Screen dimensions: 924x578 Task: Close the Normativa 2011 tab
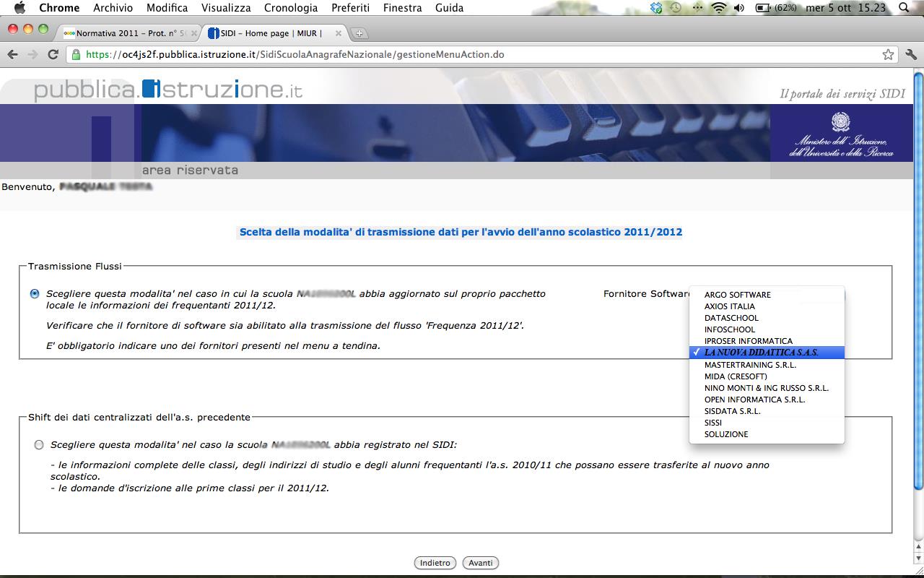coord(193,33)
